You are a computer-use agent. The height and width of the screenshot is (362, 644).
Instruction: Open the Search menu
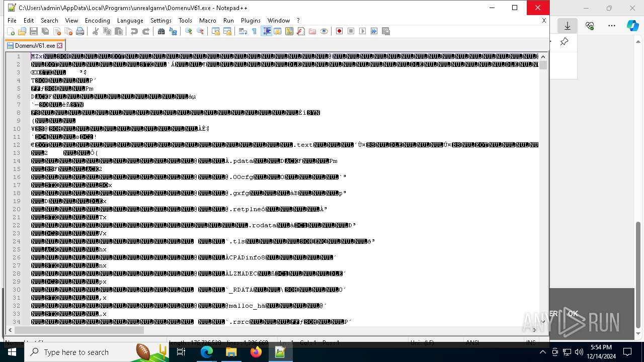pos(49,21)
